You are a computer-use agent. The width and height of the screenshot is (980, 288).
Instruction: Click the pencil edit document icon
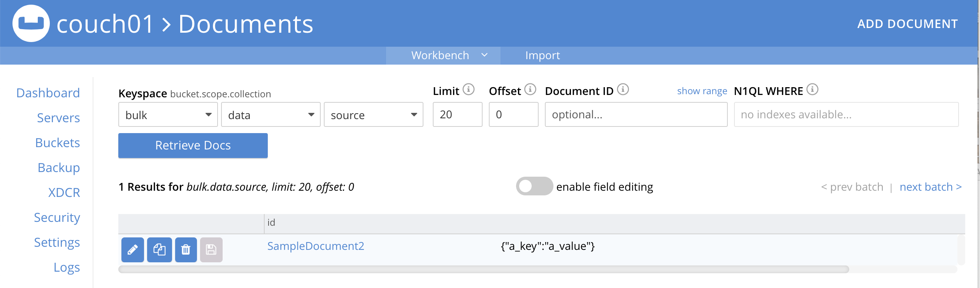132,249
